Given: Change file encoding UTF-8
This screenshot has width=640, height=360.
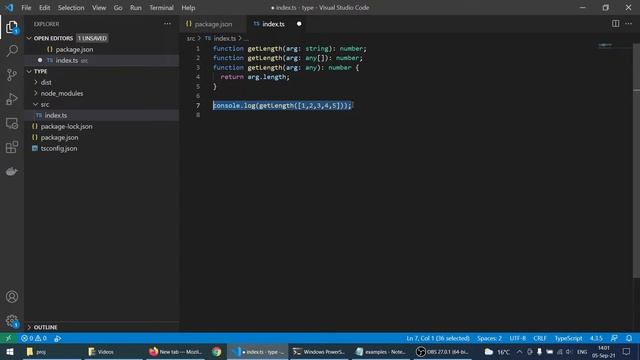Looking at the screenshot, I should click(x=518, y=338).
